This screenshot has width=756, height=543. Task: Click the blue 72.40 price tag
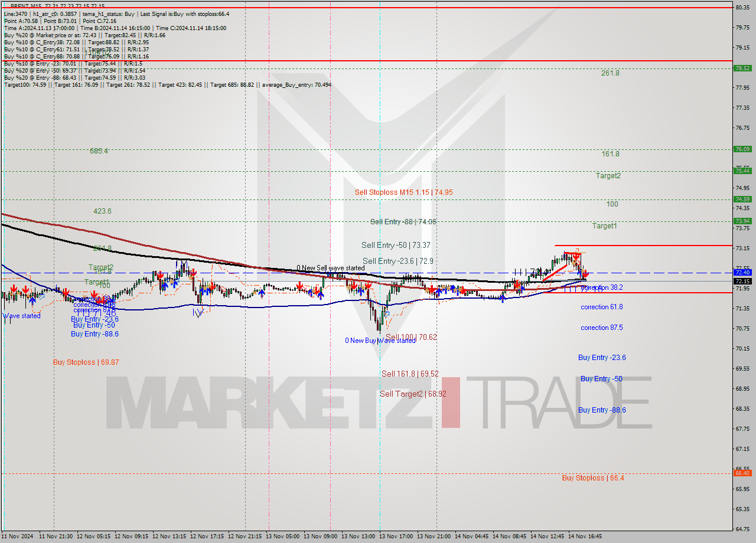click(742, 272)
